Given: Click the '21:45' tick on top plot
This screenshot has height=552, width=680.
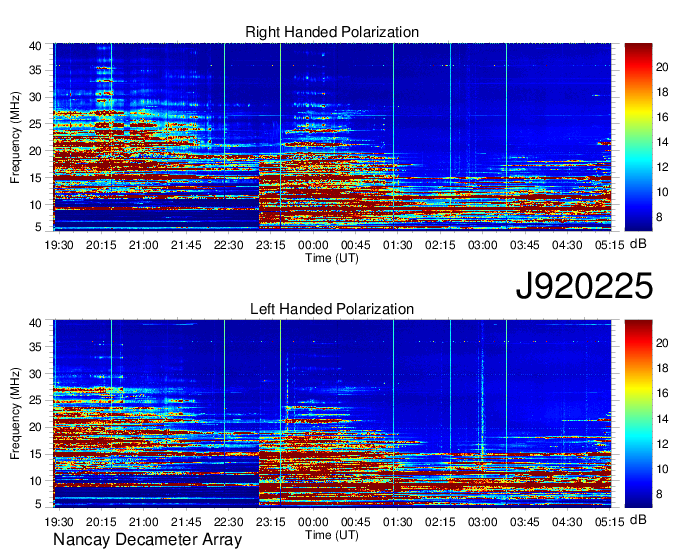Looking at the screenshot, I should point(186,245).
